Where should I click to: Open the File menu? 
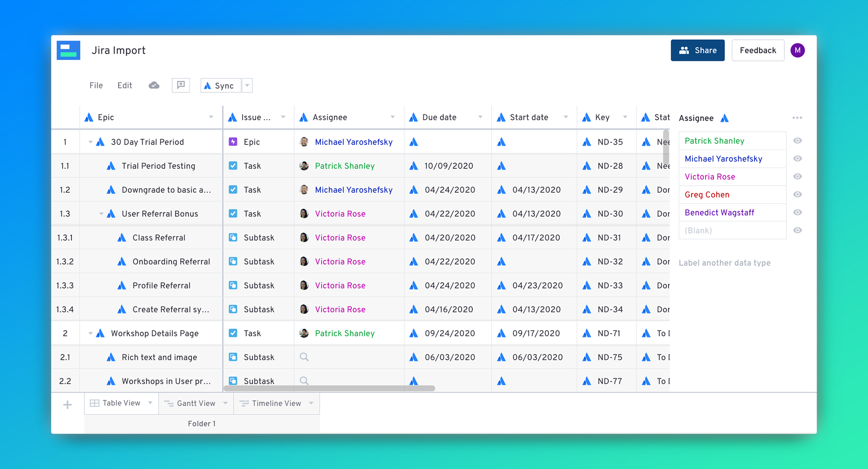pyautogui.click(x=96, y=85)
